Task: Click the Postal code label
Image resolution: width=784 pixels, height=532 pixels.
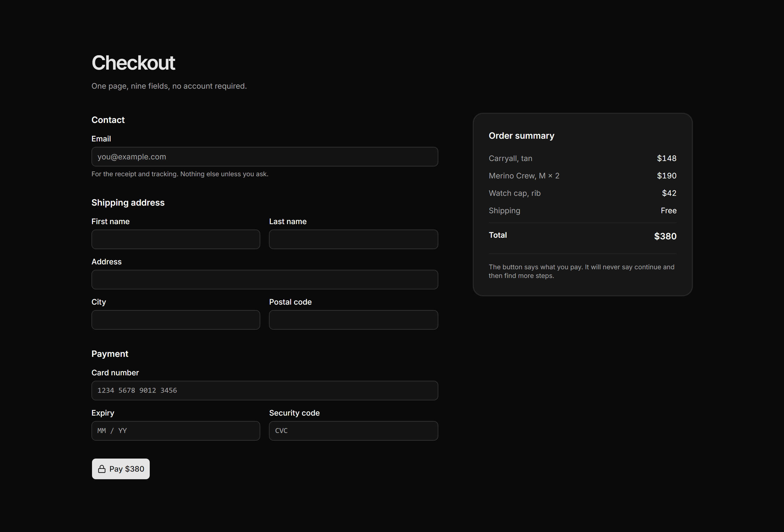Action: point(290,302)
